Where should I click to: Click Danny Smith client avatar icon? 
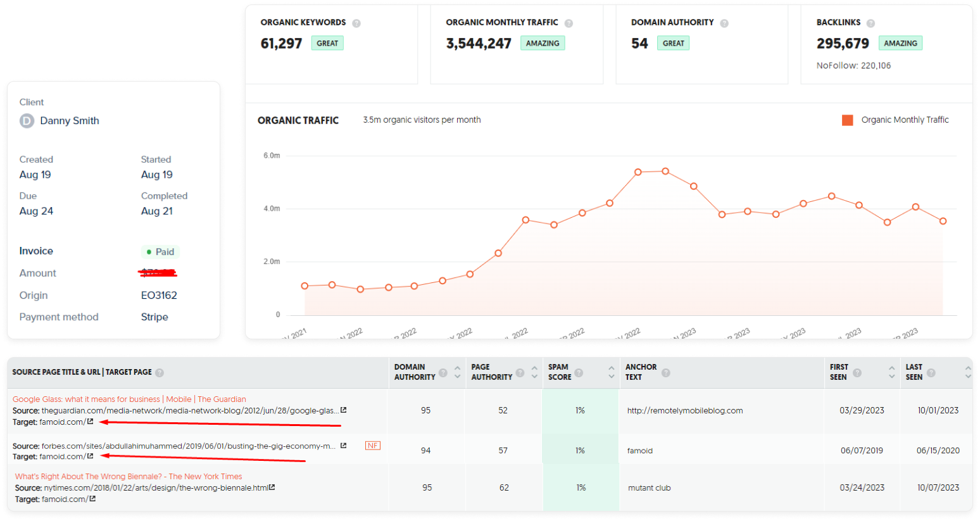27,121
